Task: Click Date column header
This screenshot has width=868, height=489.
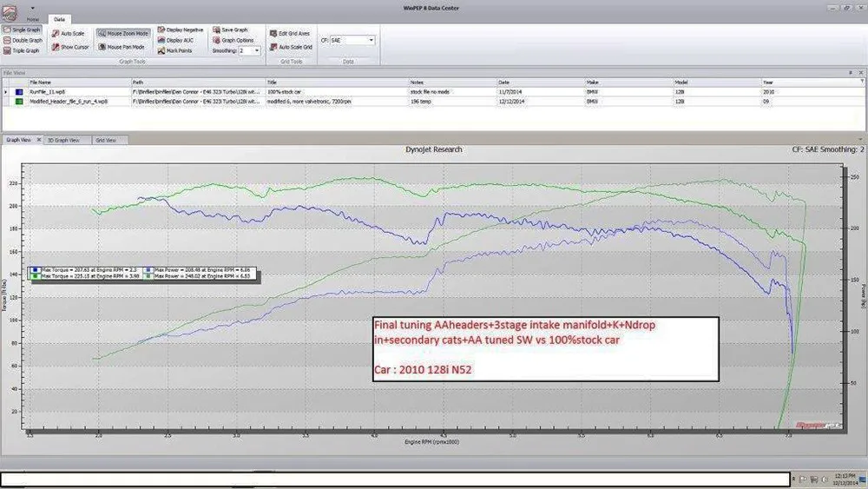Action: 541,82
